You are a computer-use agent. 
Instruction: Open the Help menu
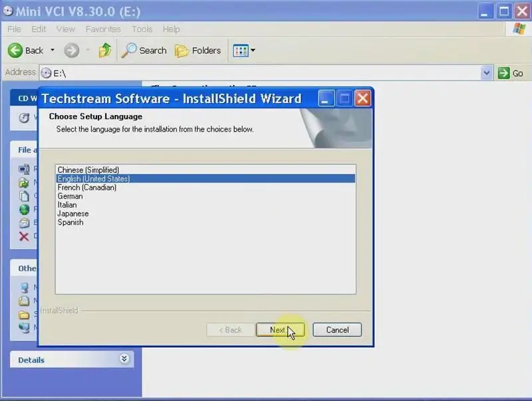coord(171,29)
